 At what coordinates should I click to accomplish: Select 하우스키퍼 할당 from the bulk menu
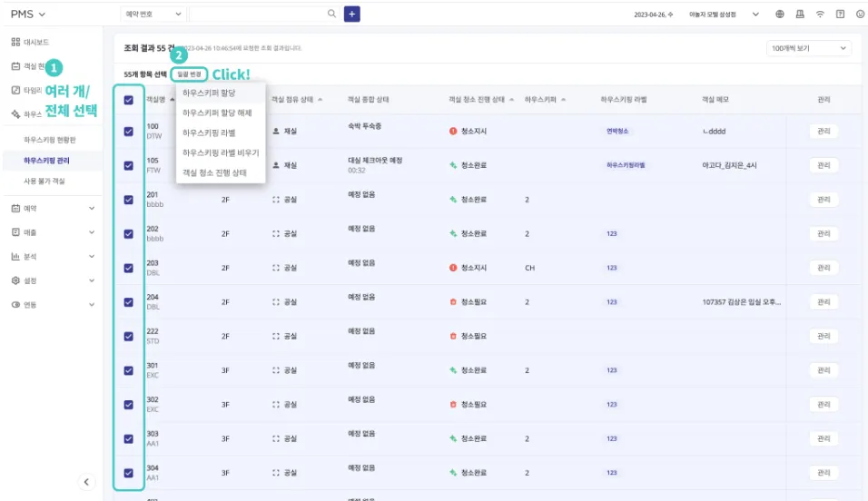click(209, 93)
